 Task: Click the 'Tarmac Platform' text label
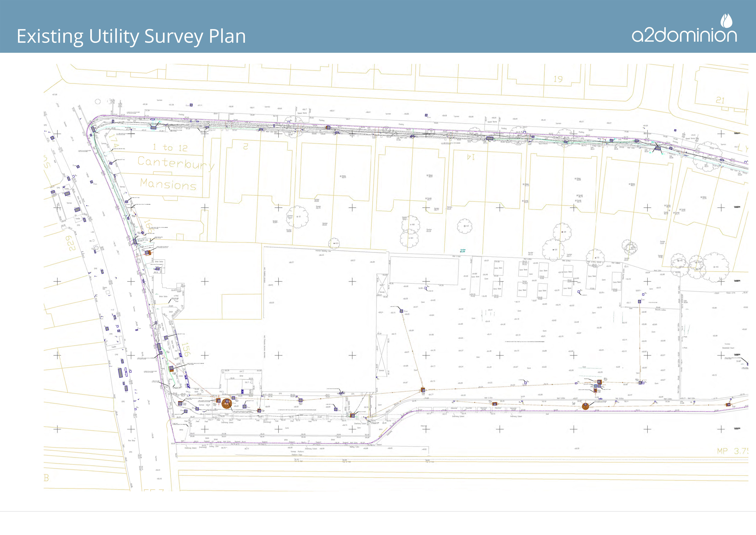[297, 452]
